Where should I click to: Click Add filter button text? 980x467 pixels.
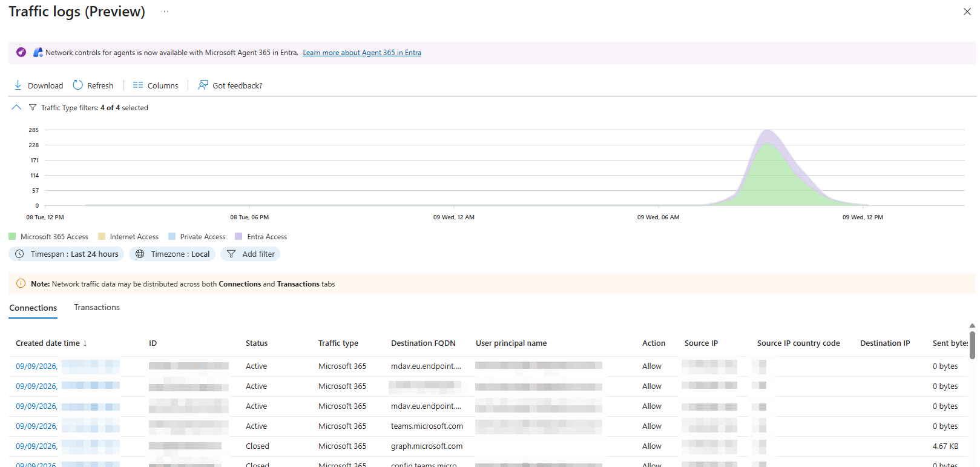(x=258, y=254)
